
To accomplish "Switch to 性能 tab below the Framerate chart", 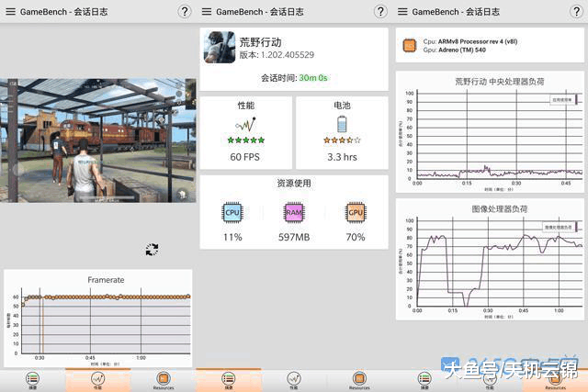I will pos(97,380).
